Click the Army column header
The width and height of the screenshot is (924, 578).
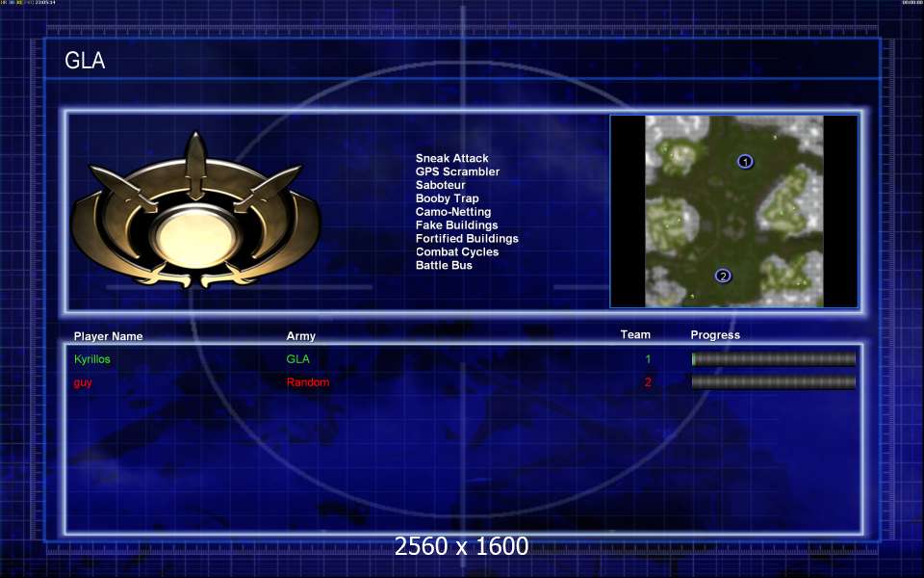(300, 336)
